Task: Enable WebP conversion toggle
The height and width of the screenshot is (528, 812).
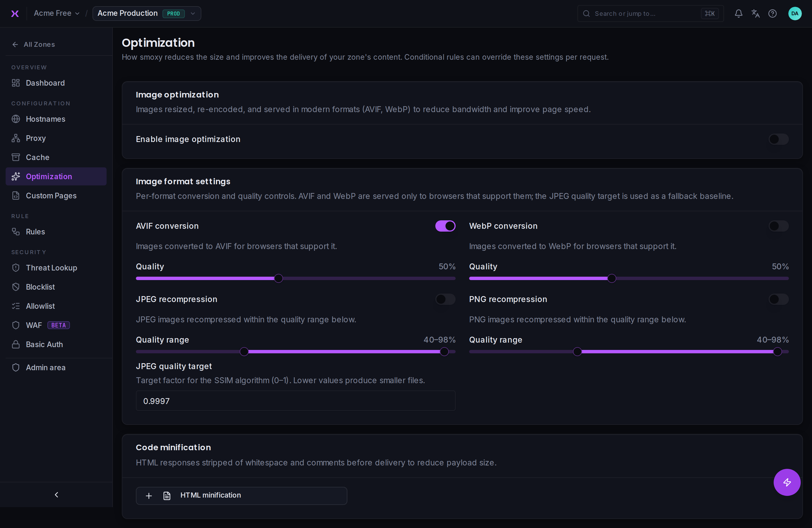Action: pos(778,226)
